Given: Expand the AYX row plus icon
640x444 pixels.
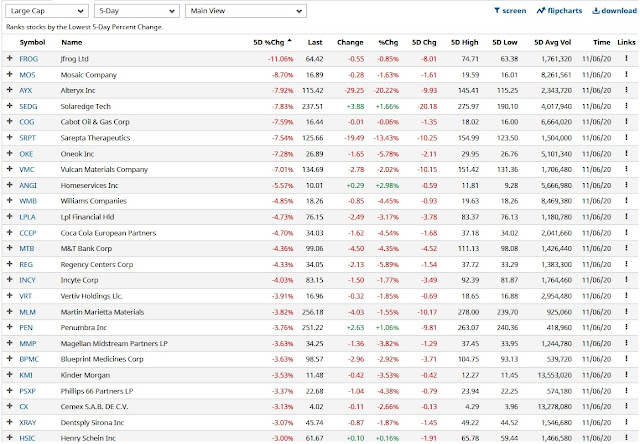Looking at the screenshot, I should 10,90.
